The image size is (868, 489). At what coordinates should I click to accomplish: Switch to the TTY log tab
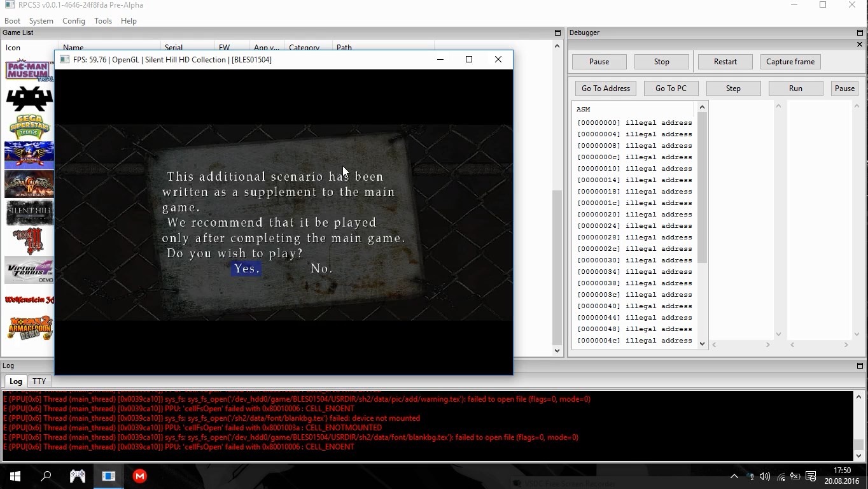tap(39, 381)
